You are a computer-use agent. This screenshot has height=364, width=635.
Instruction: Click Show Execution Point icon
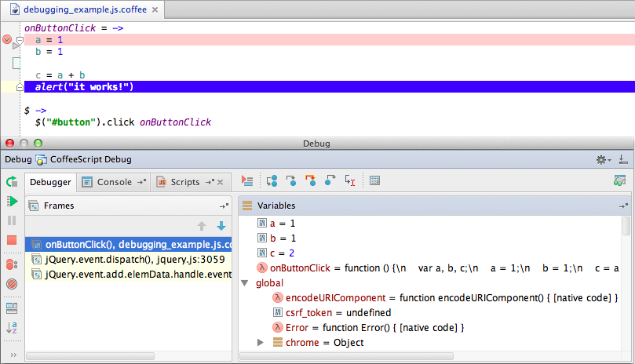click(x=247, y=181)
